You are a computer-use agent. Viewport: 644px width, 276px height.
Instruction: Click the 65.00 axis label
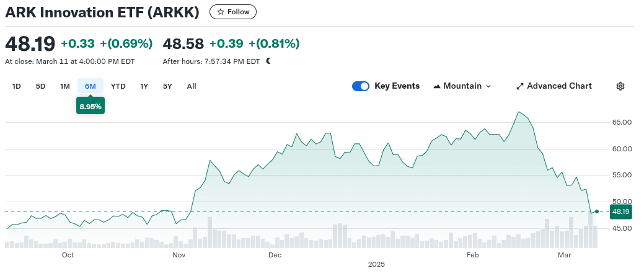pos(622,122)
